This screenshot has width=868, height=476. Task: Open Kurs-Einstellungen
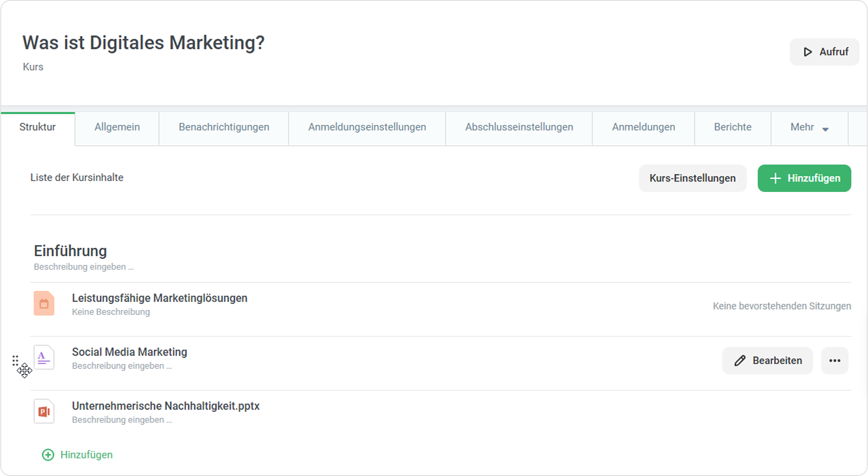pos(693,178)
